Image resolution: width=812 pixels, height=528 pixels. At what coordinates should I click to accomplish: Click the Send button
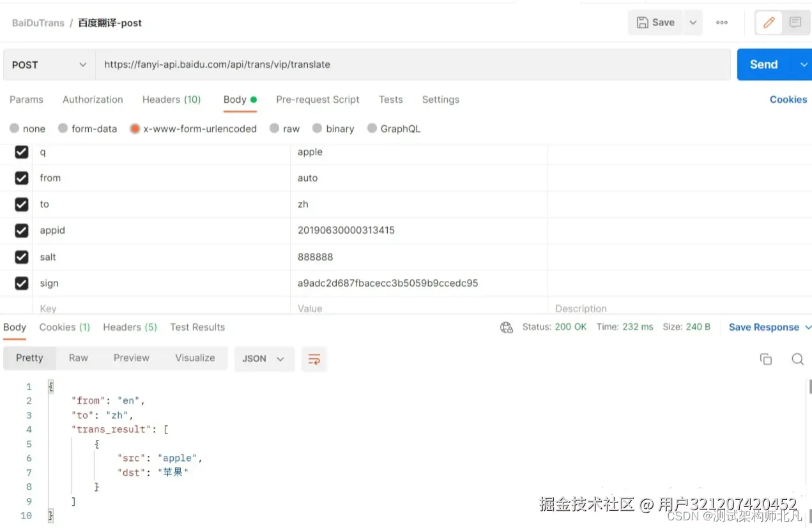pos(765,64)
